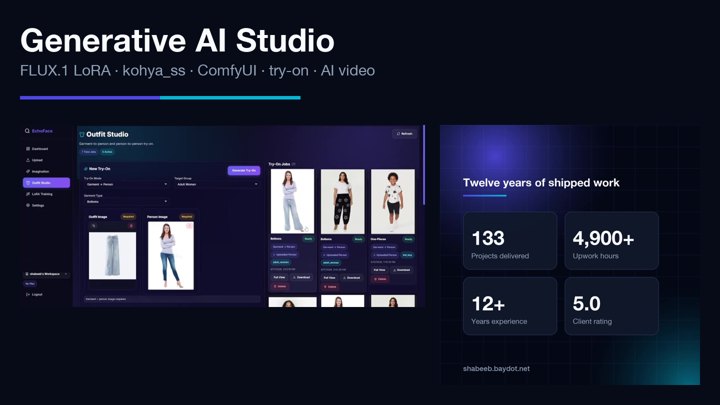Click Download on the black pants job card
This screenshot has height=405, width=720.
point(351,278)
